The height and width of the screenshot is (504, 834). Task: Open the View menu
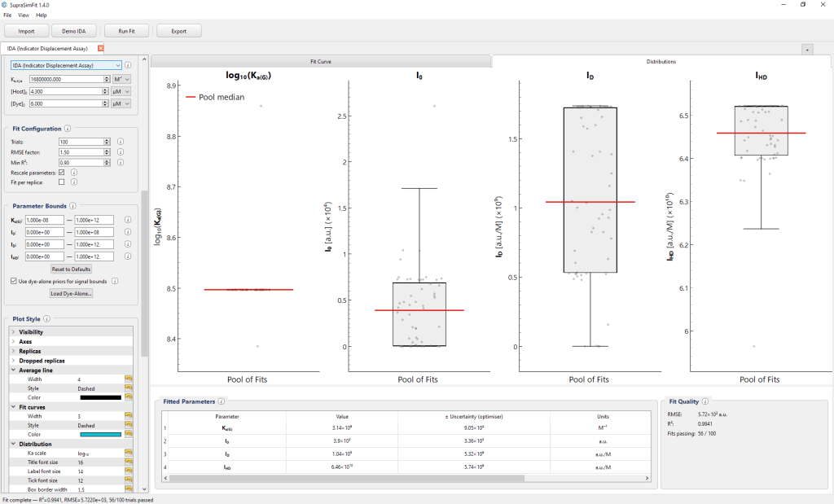24,15
